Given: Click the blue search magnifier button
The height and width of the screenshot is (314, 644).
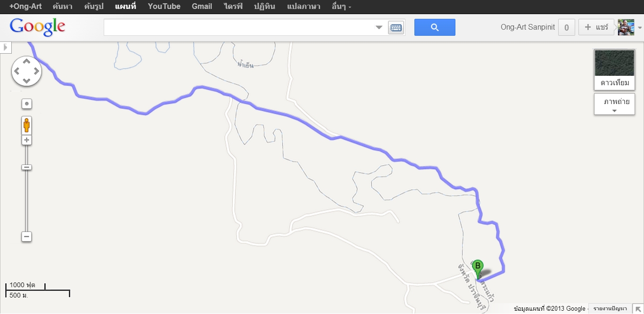Looking at the screenshot, I should 435,27.
